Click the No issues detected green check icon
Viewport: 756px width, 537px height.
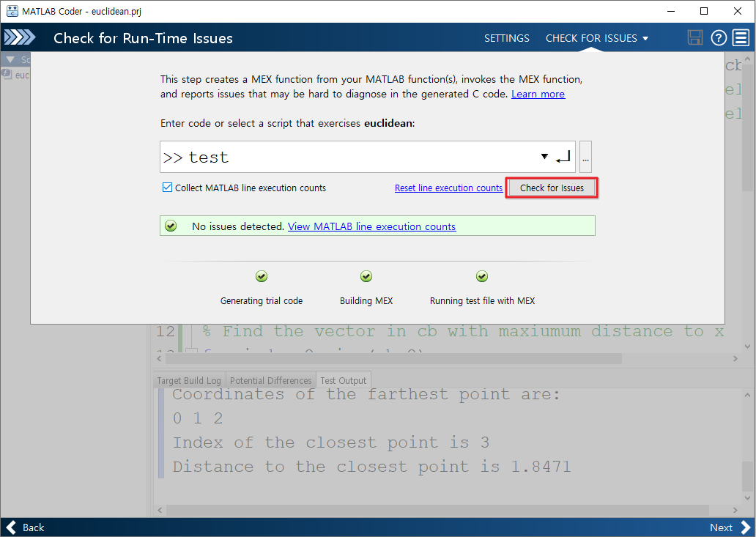[x=171, y=226]
